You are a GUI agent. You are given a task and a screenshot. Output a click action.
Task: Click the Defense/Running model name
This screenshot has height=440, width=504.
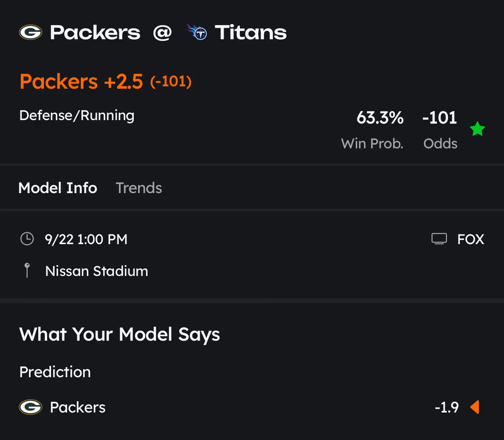(77, 115)
